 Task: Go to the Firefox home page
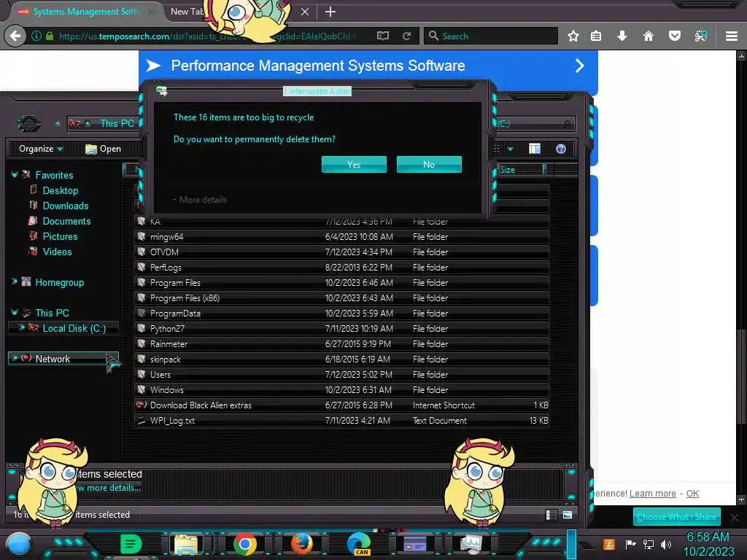click(x=648, y=36)
